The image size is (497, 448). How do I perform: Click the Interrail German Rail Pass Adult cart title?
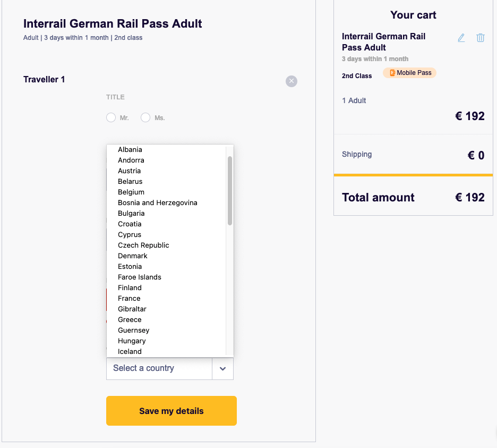tap(383, 42)
